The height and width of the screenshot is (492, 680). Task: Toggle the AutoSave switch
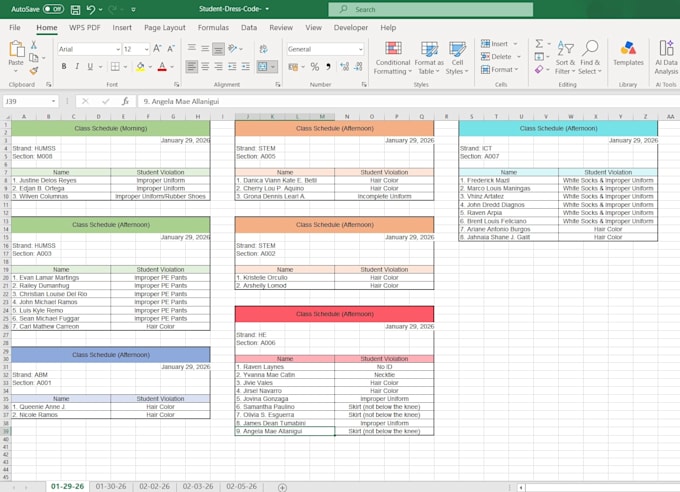click(x=53, y=9)
